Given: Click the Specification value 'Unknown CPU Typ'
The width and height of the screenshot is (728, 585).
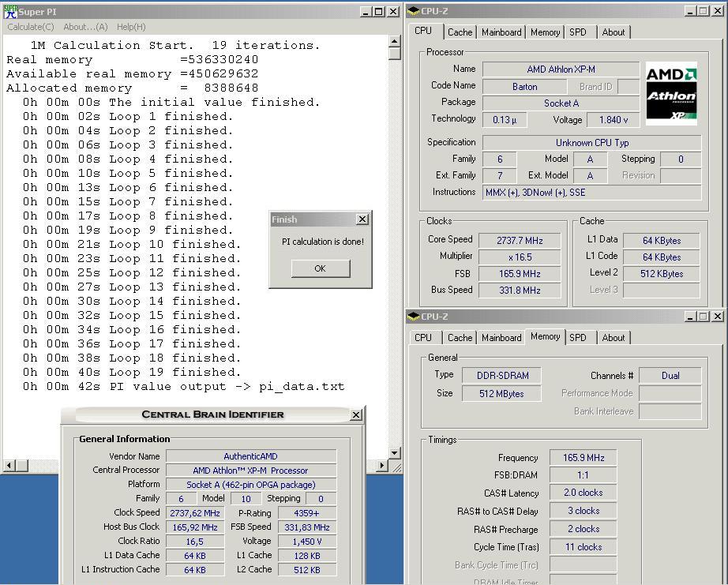Looking at the screenshot, I should pyautogui.click(x=592, y=143).
